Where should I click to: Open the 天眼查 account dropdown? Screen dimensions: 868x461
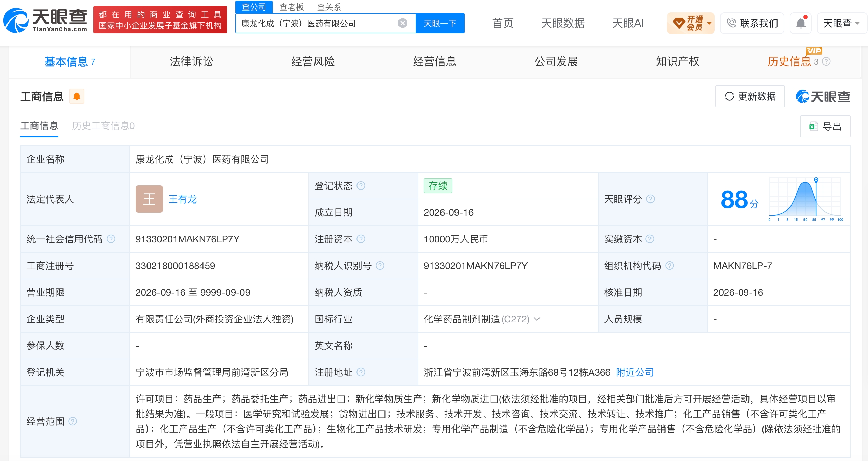tap(842, 23)
